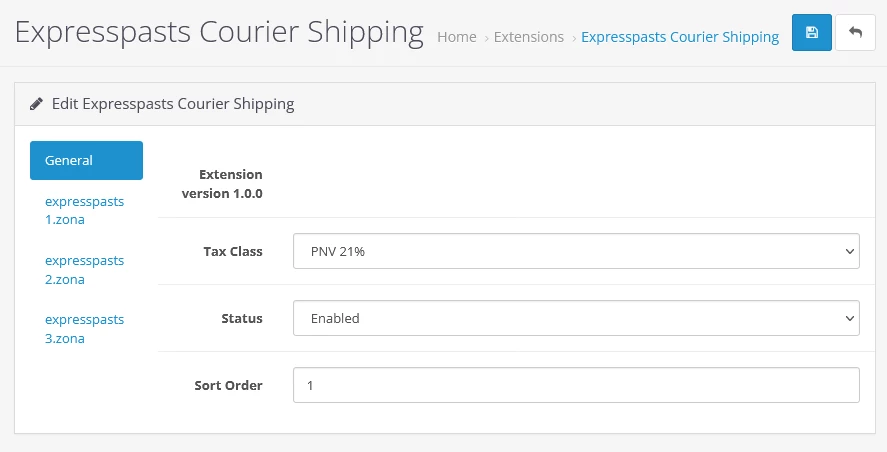Viewport: 887px width, 452px height.
Task: Open the Tax Class dropdown
Action: 576,252
